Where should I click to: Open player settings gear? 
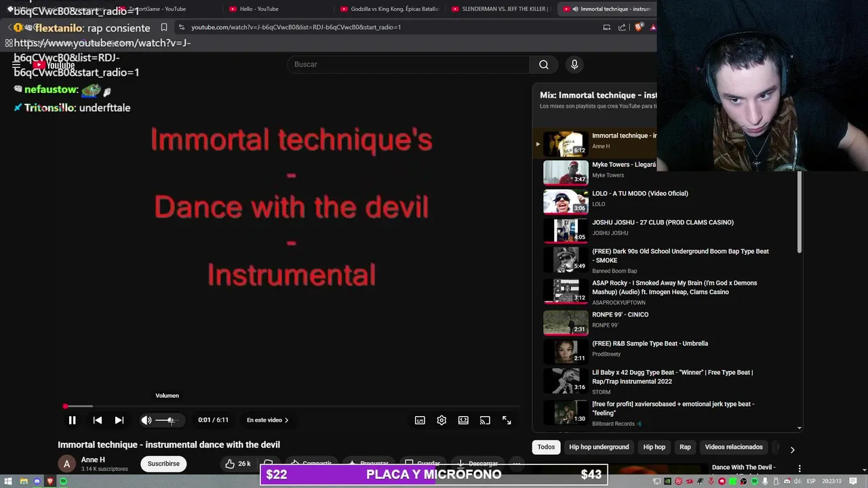[x=441, y=420]
